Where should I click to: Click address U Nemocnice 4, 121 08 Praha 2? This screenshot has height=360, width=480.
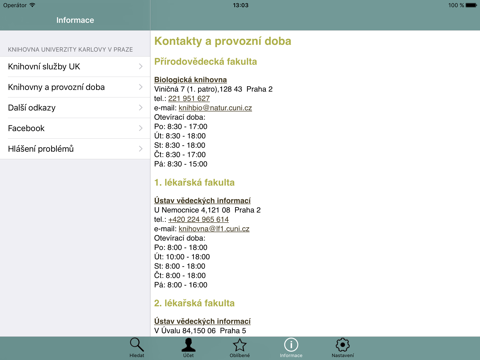[207, 210]
